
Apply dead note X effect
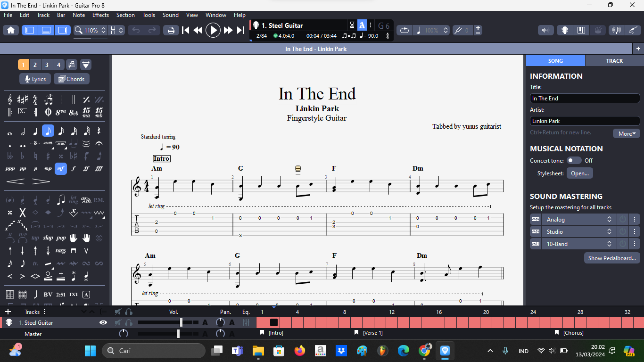pyautogui.click(x=22, y=213)
